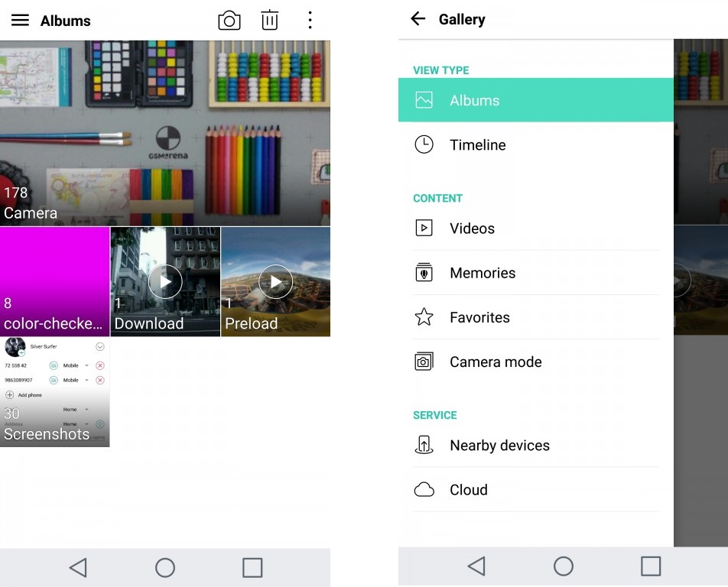The width and height of the screenshot is (728, 587).
Task: Click the Videos play-box icon
Action: coord(424,229)
